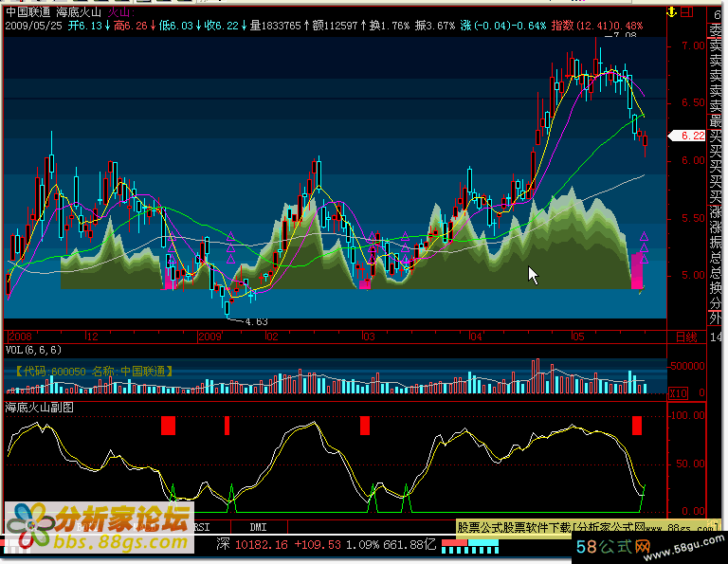
Task: Click the X10 volume scale label
Action: [x=678, y=393]
